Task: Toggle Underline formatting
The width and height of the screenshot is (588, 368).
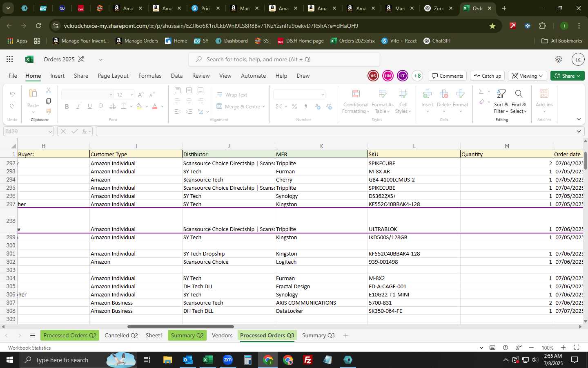Action: 90,107
